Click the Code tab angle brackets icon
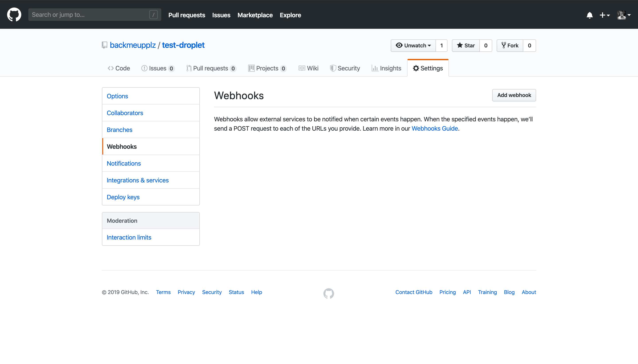This screenshot has width=638, height=364. click(x=111, y=68)
